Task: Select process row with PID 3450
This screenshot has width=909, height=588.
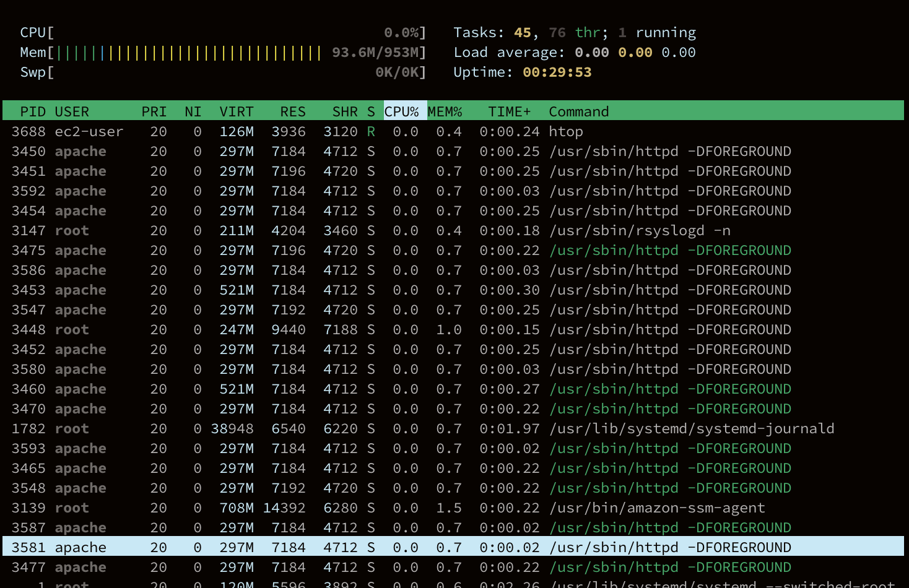Action: point(453,151)
